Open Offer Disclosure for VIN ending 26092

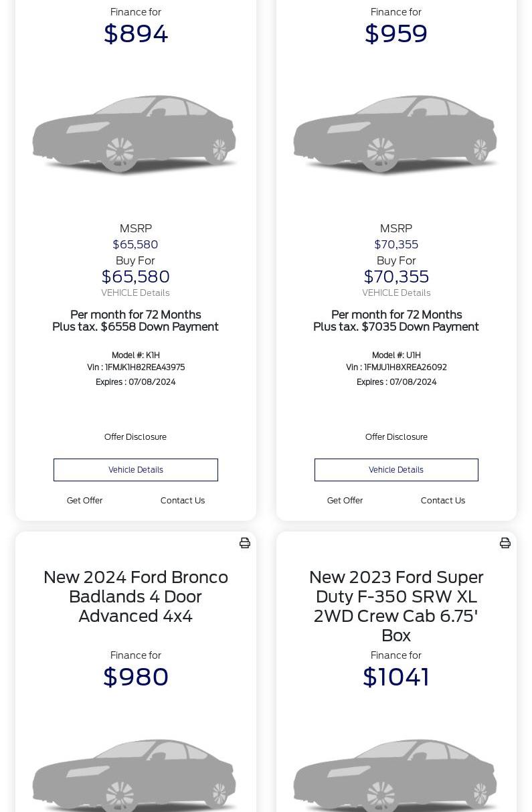point(396,437)
